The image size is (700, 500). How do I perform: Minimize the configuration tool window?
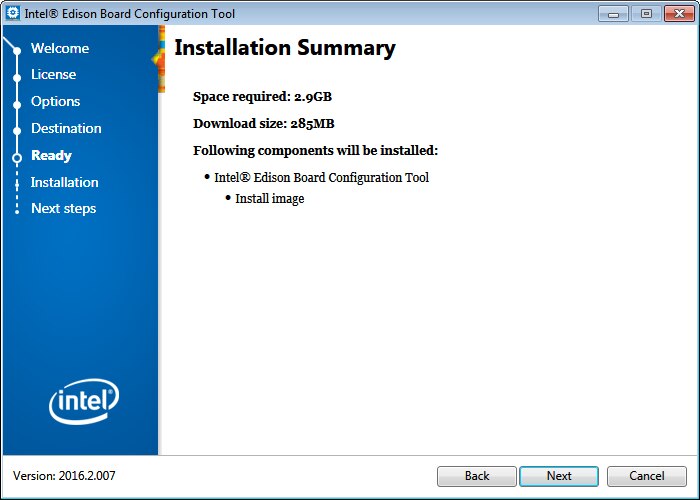tap(613, 13)
